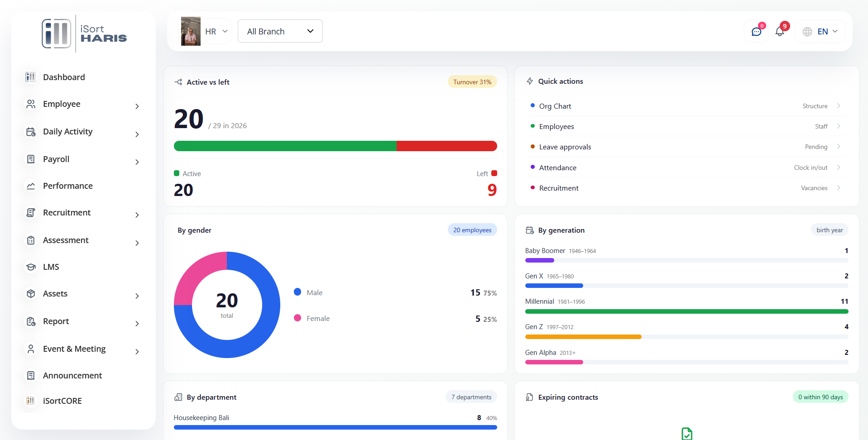Image resolution: width=868 pixels, height=440 pixels.
Task: Open the notifications bell icon
Action: tap(780, 32)
